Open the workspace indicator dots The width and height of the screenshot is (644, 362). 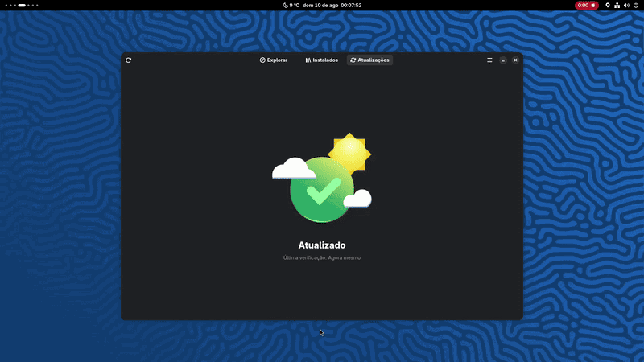point(22,6)
